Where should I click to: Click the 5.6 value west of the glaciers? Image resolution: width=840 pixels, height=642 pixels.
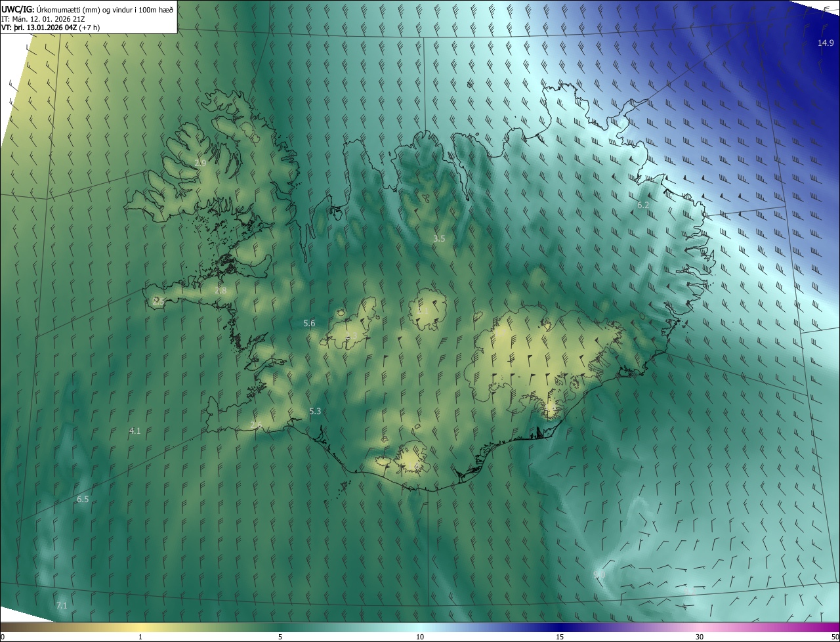point(309,323)
